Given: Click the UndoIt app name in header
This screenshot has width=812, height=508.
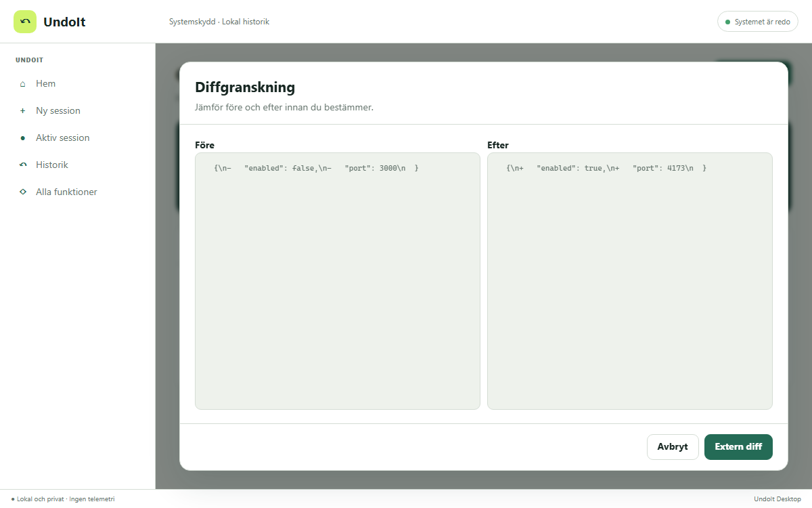Looking at the screenshot, I should coord(64,22).
